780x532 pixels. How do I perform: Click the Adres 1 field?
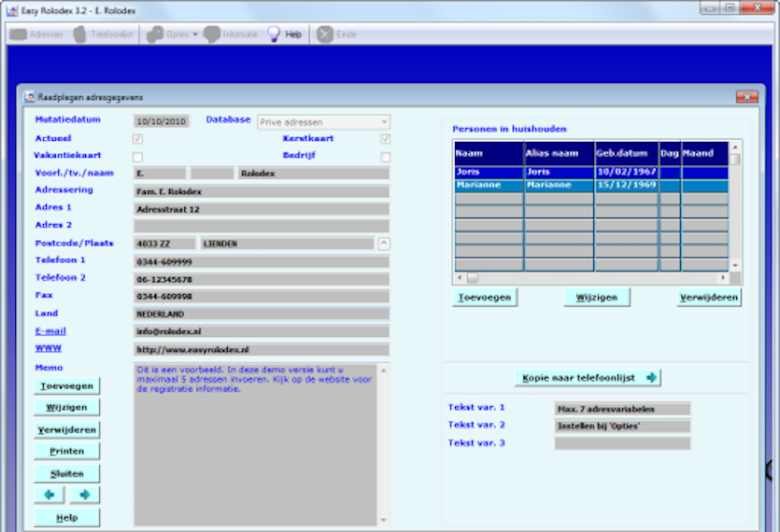click(262, 209)
